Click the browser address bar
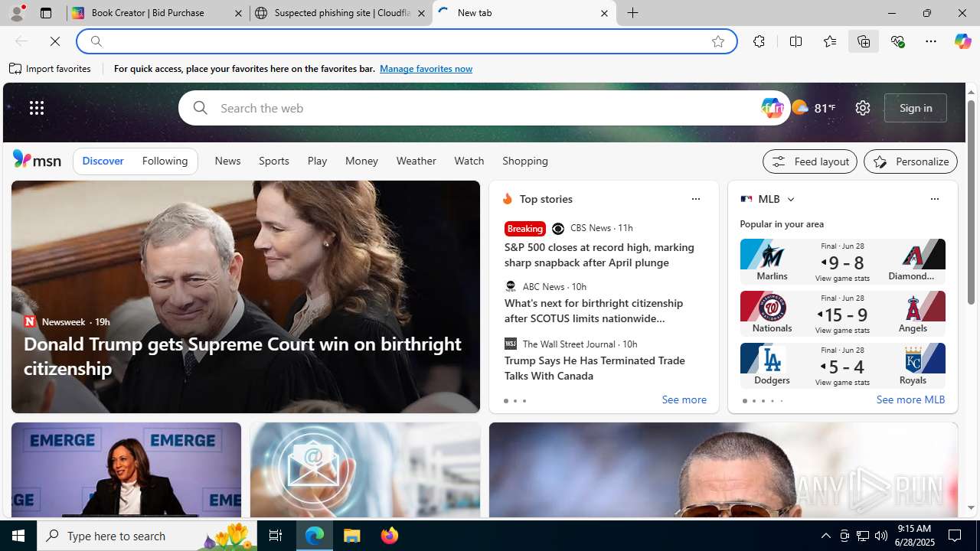The width and height of the screenshot is (980, 551). pyautogui.click(x=406, y=41)
